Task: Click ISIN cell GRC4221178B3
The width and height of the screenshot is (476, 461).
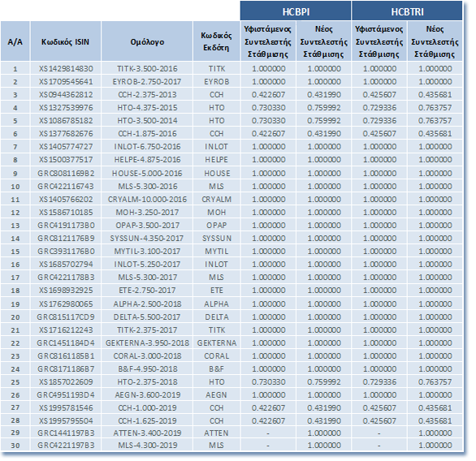Action: [x=67, y=278]
